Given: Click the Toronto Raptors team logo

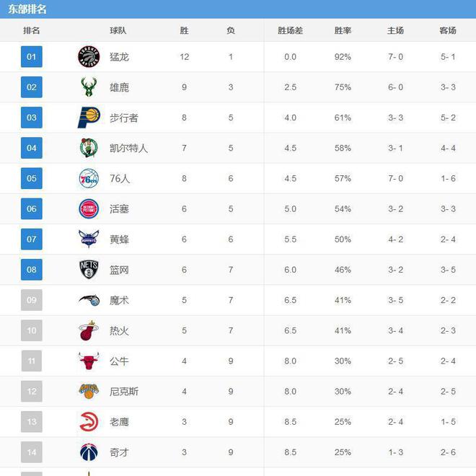Looking at the screenshot, I should coord(89,56).
